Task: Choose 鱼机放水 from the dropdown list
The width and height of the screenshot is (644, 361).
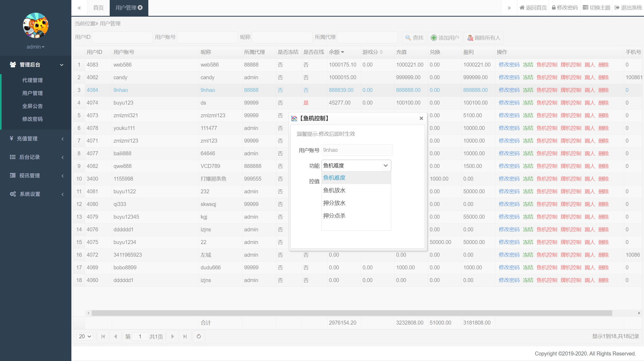Action: (x=334, y=190)
